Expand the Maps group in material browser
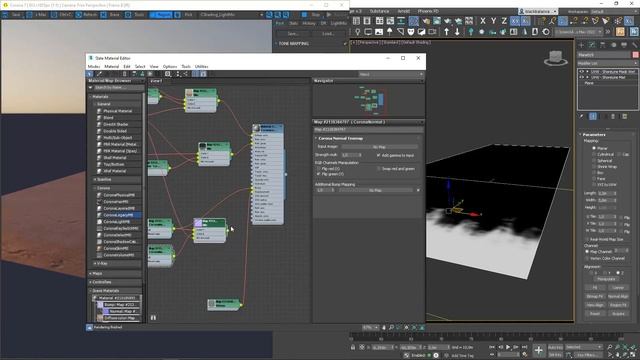 91,273
